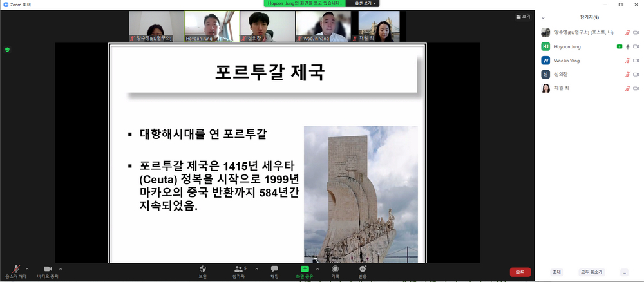644x282 pixels.
Task: Click camera icon for 신의찬
Action: point(636,74)
